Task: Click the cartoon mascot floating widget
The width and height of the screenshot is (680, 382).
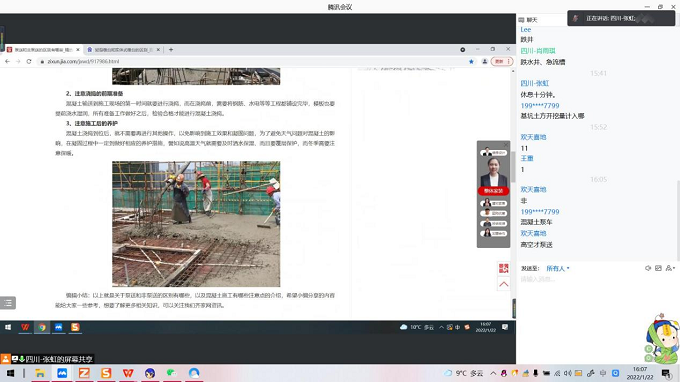Action: click(x=661, y=339)
